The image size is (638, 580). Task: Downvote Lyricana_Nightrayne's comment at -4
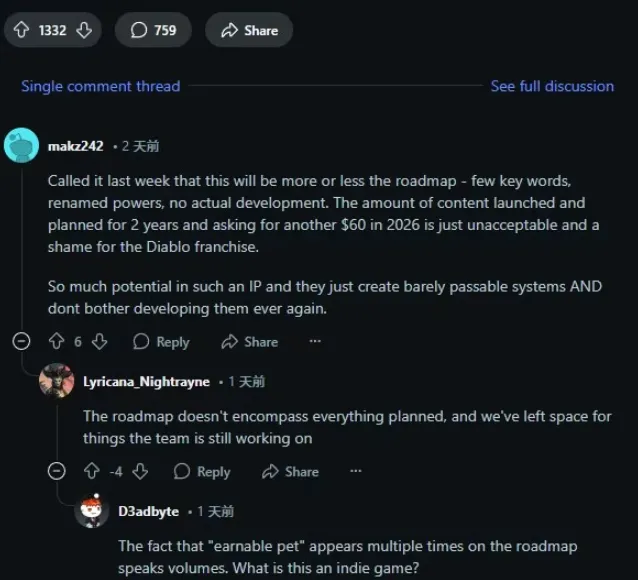[x=140, y=471]
